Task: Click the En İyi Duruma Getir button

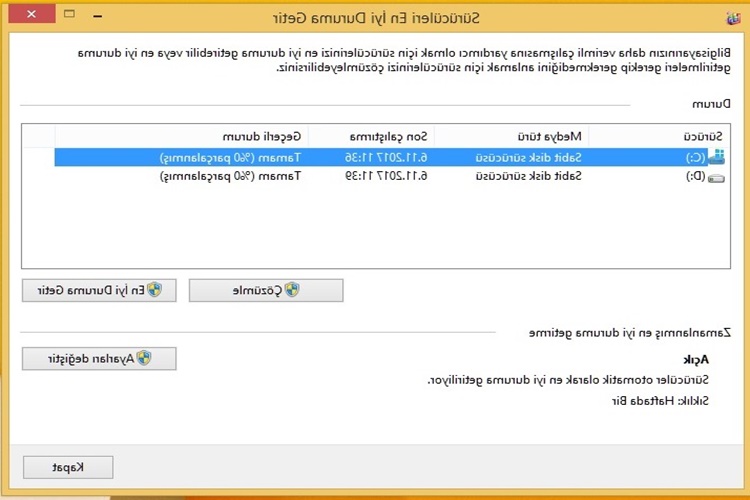Action: pos(99,290)
